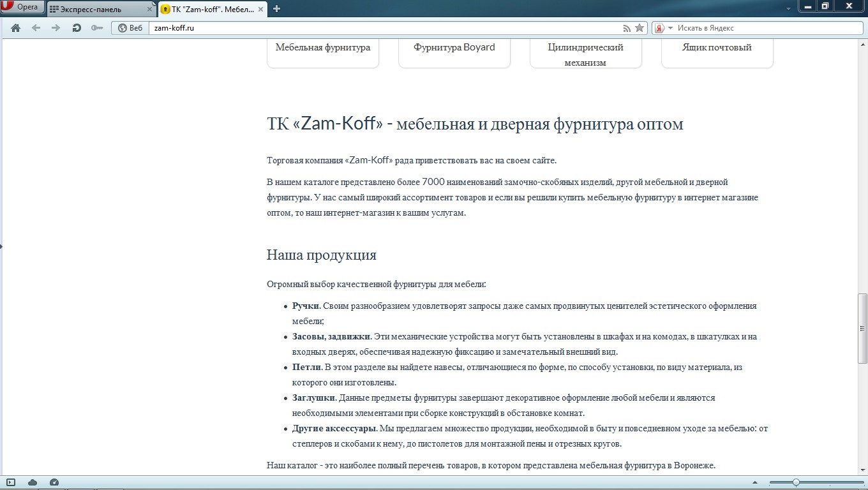
Task: Select the ТК "Zam-koff" tab
Action: pos(213,9)
